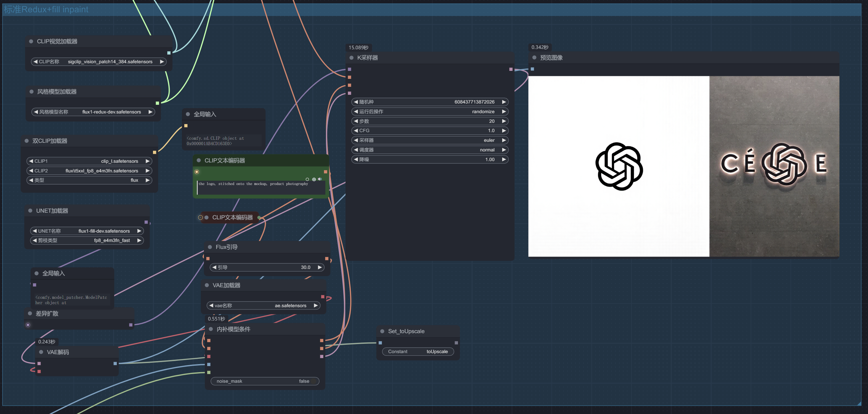Click the right arrow to increase CFG value

504,130
